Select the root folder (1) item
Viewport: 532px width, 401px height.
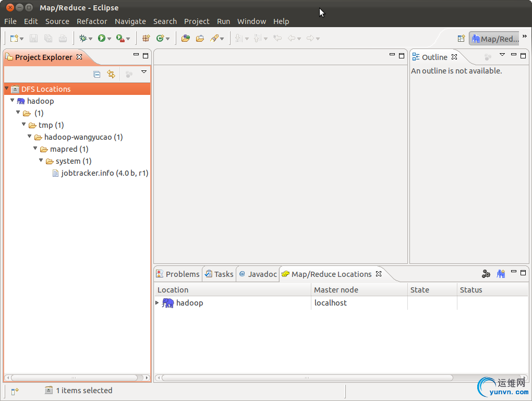point(33,113)
